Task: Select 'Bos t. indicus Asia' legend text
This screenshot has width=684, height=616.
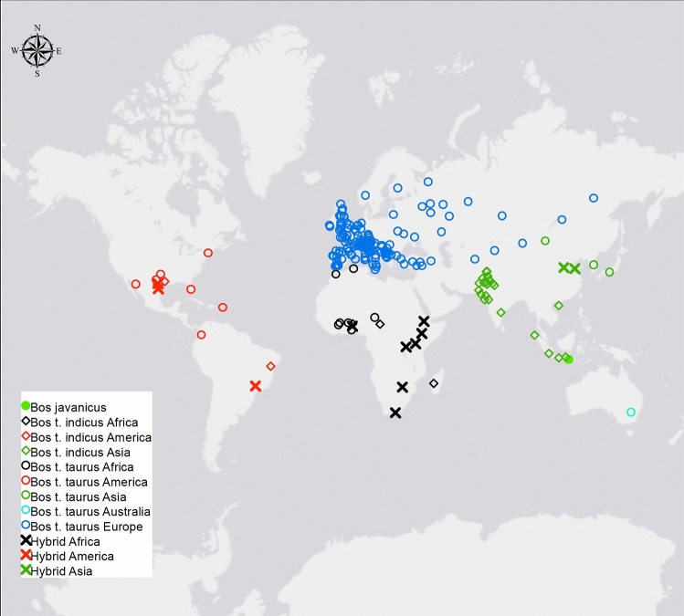Action: tap(81, 452)
